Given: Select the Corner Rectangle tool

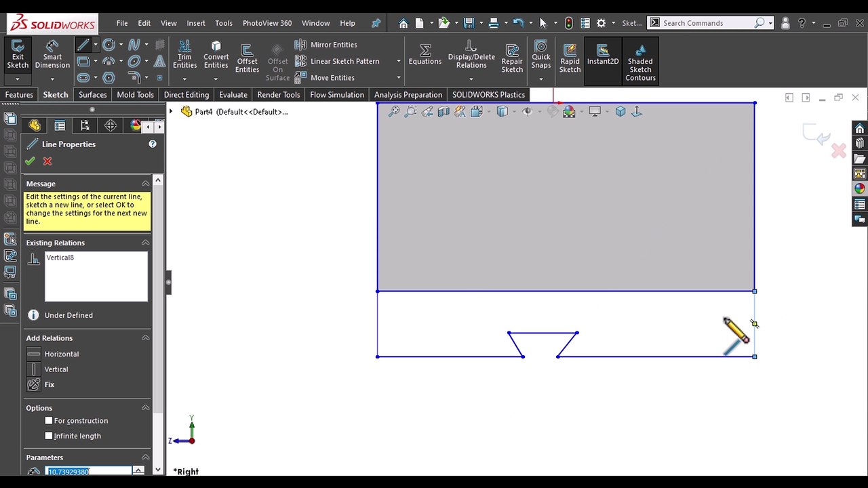Looking at the screenshot, I should (x=83, y=62).
